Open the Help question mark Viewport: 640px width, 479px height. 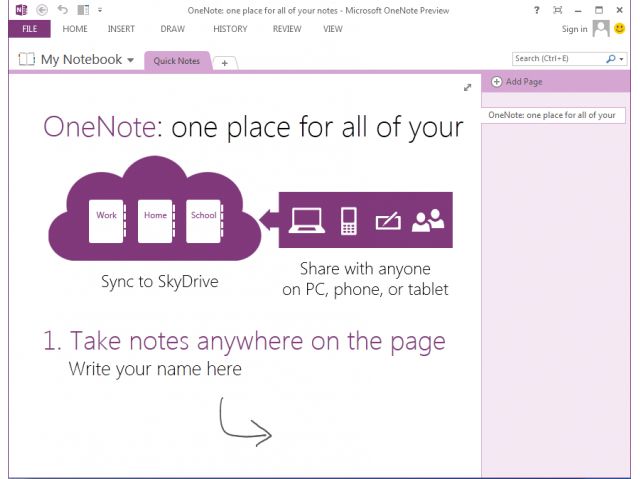(x=538, y=10)
